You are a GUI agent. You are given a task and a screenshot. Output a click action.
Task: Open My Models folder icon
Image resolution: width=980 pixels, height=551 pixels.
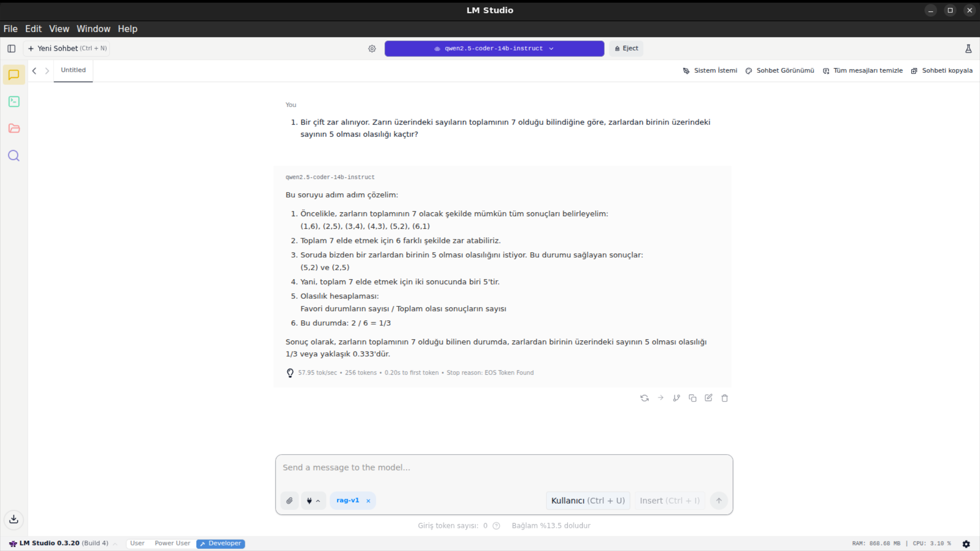coord(14,128)
